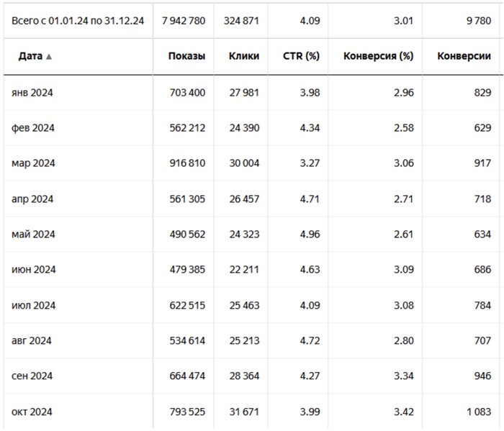504x431 pixels.
Task: Select the апр 2024 date cell
Action: 34,199
